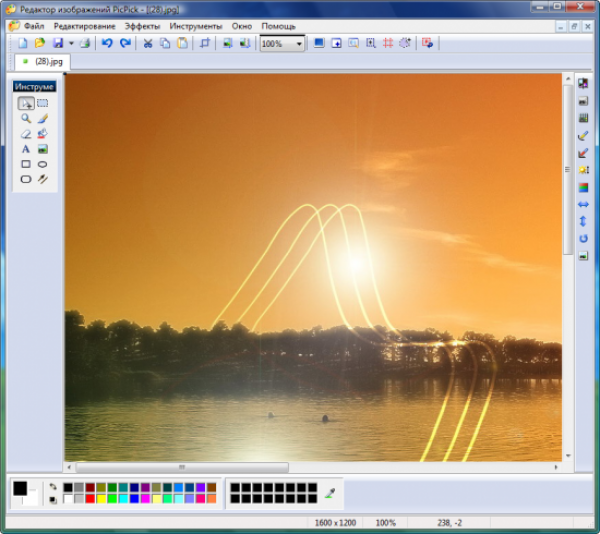
Task: Select the rectangular selection tool
Action: click(x=42, y=103)
